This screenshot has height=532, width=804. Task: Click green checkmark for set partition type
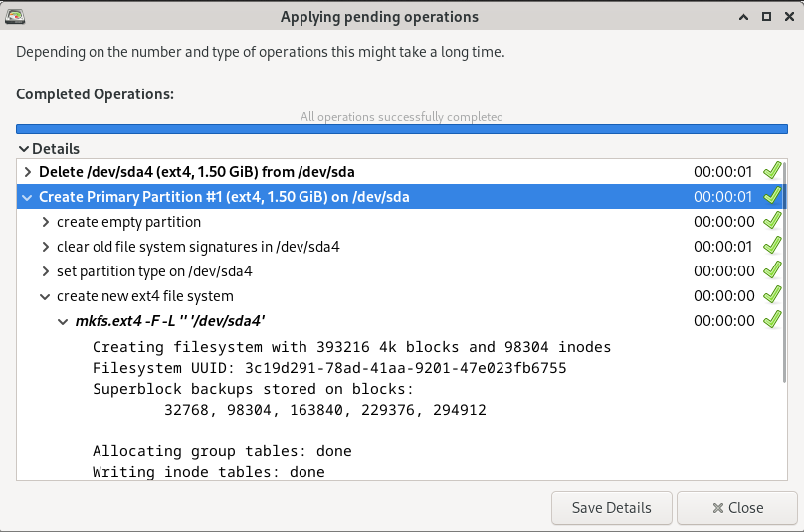click(772, 270)
